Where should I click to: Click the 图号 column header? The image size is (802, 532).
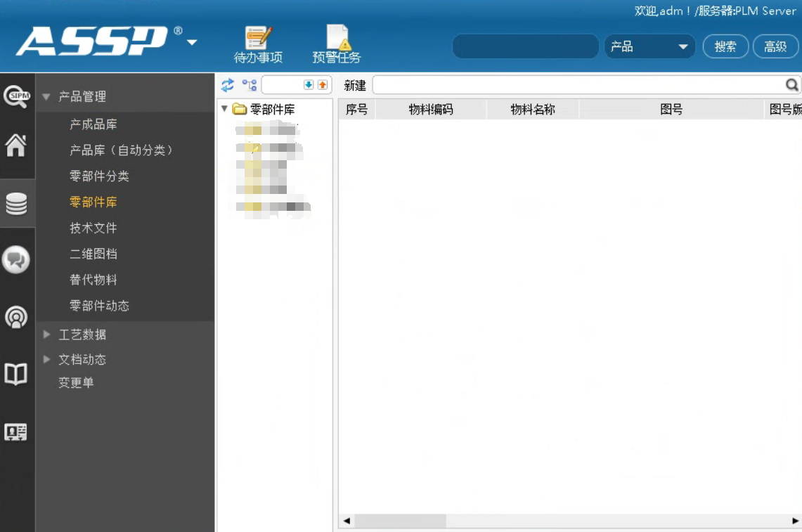(671, 109)
